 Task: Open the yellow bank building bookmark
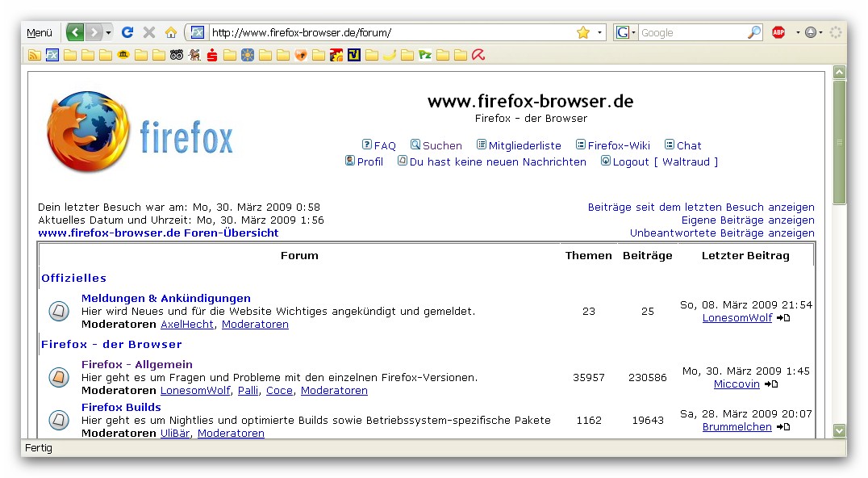pos(123,55)
